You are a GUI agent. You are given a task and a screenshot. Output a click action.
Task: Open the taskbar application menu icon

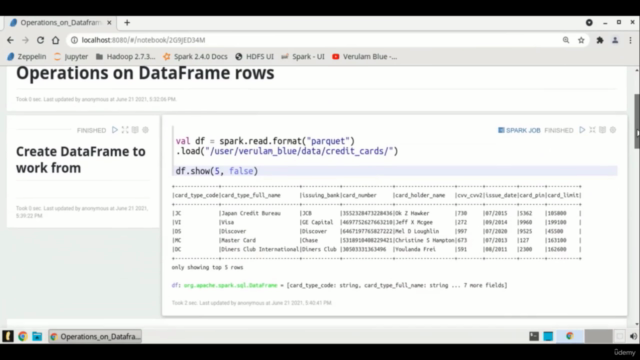(8, 336)
